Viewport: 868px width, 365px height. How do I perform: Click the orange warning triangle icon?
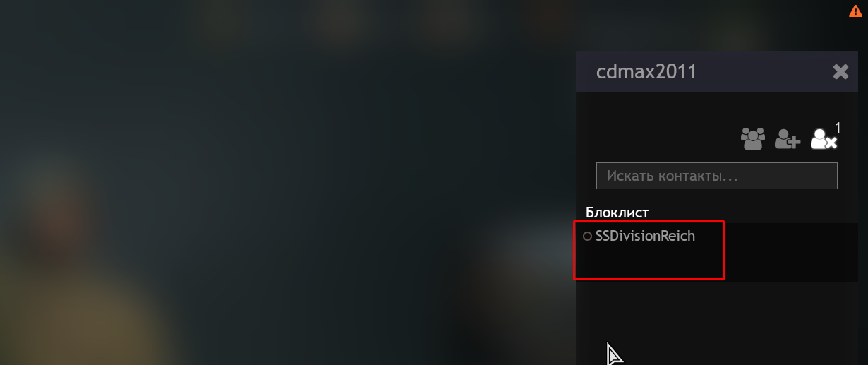pyautogui.click(x=857, y=10)
